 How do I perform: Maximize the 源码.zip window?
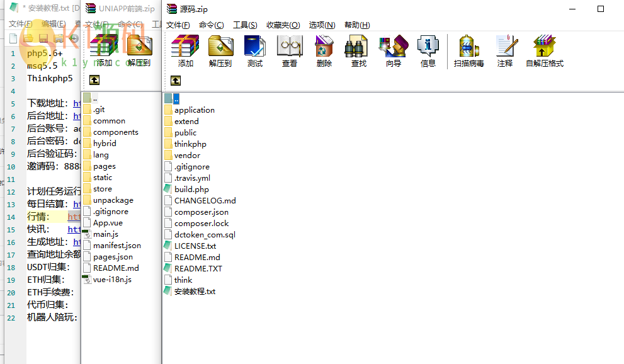pyautogui.click(x=601, y=9)
